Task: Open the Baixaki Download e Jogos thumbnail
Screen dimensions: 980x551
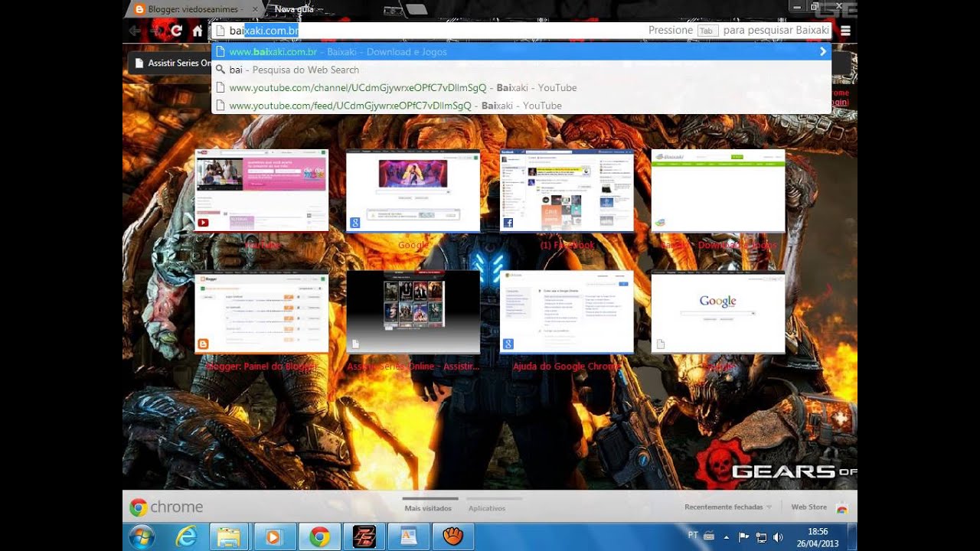Action: coord(717,191)
